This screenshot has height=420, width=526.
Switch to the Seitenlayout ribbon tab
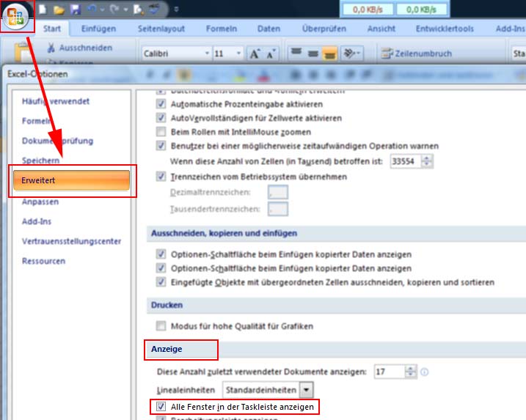161,29
